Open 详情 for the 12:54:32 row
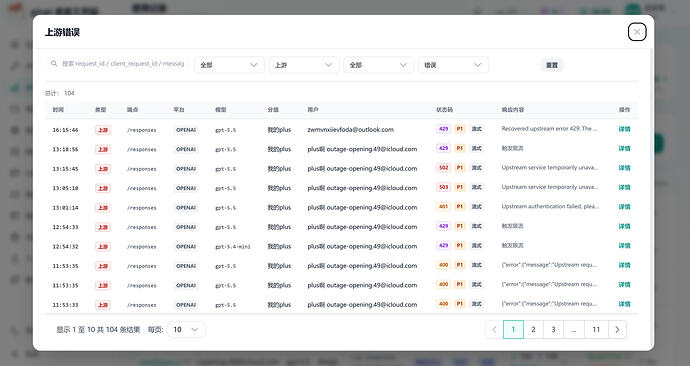The image size is (690, 366). (624, 246)
